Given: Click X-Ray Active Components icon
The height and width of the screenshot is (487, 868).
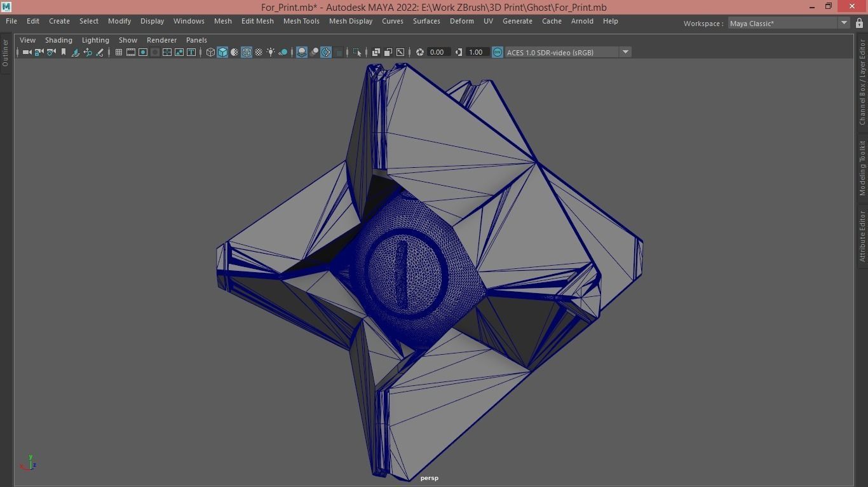Looking at the screenshot, I should 388,52.
